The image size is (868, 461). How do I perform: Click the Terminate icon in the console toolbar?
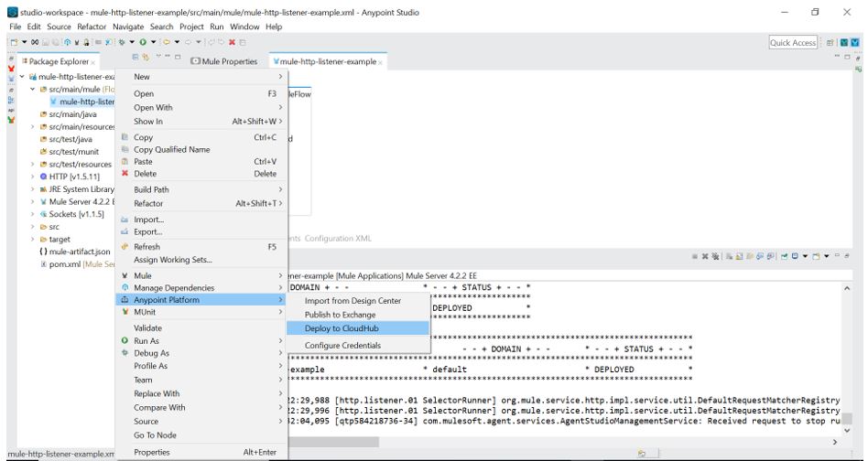tap(695, 256)
